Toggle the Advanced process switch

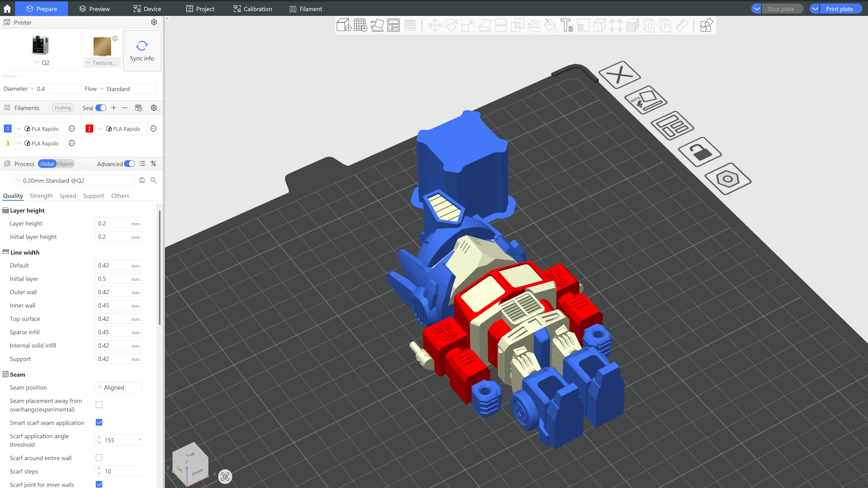(x=129, y=164)
